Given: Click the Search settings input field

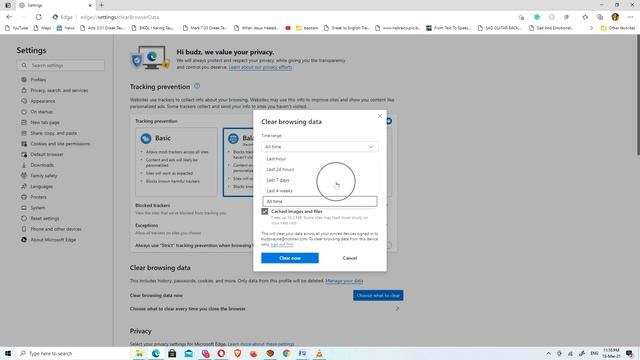Looking at the screenshot, I should click(60, 65).
